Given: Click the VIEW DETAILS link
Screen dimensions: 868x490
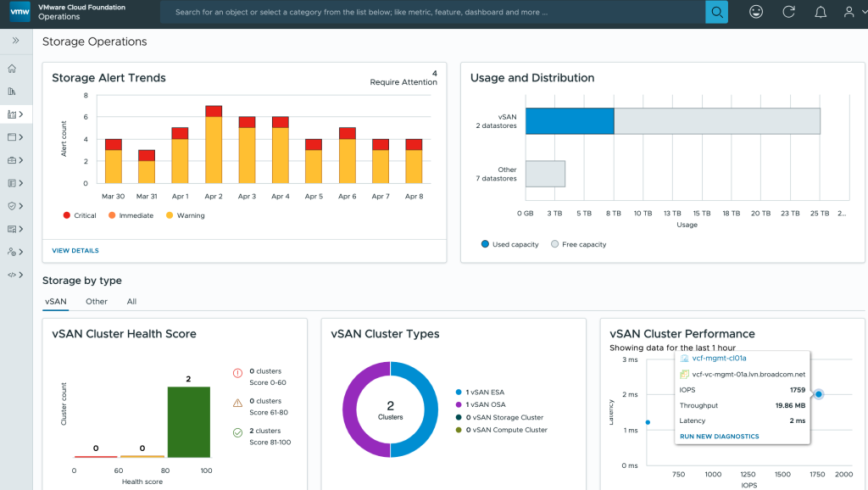Looking at the screenshot, I should click(75, 251).
